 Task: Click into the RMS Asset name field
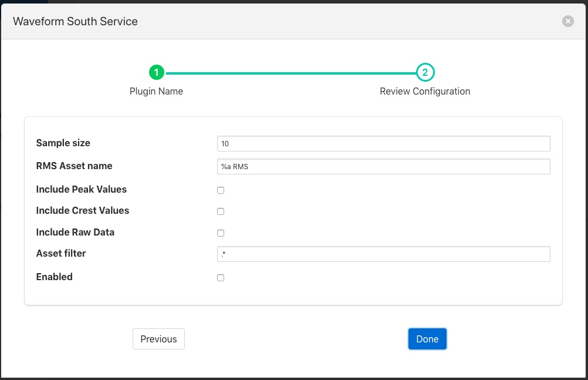coord(383,167)
